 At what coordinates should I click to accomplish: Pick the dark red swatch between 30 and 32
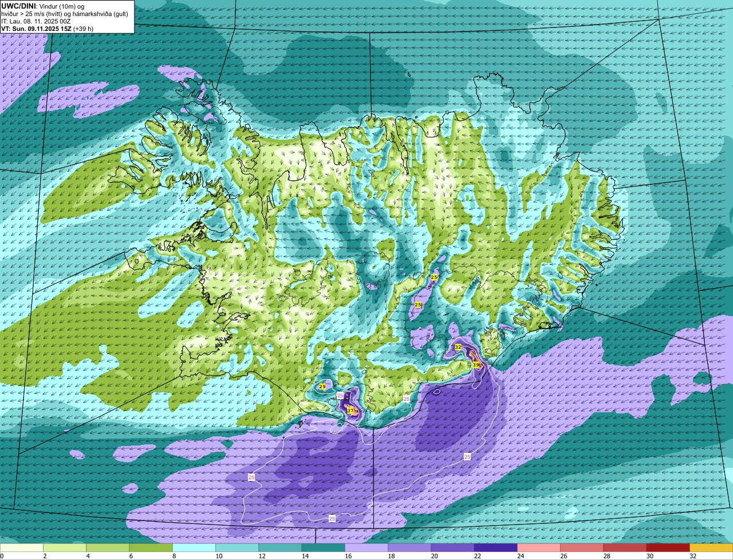click(668, 547)
